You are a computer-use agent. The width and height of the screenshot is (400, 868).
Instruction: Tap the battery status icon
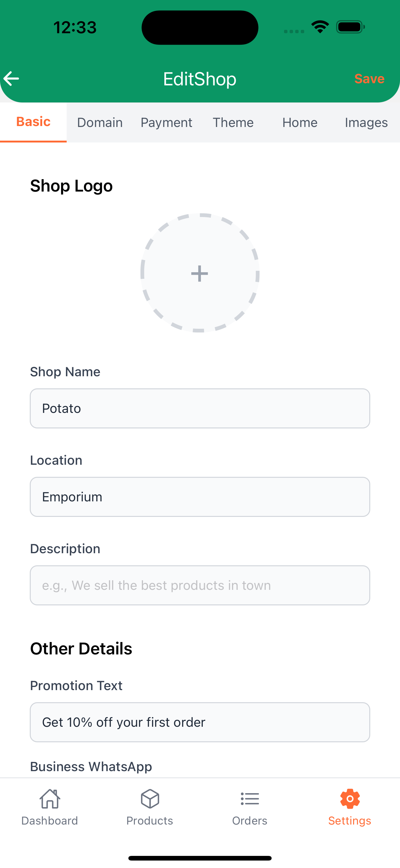coord(350,27)
